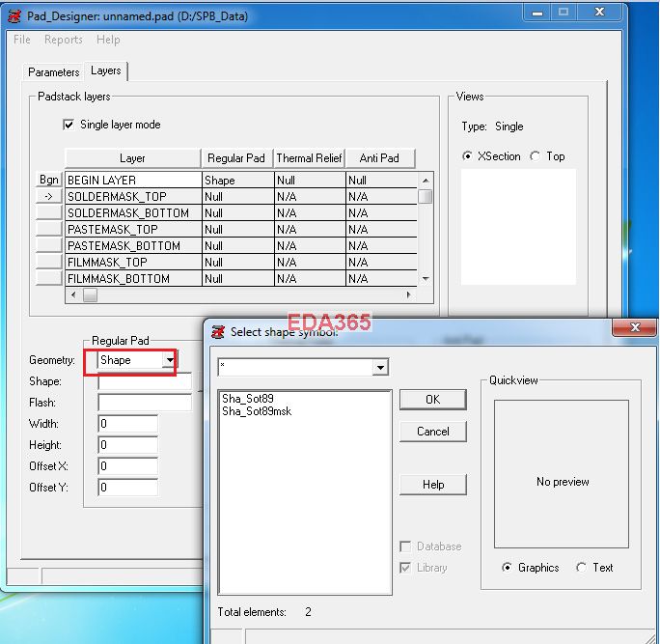Click the Regular Pad column header

(x=237, y=158)
